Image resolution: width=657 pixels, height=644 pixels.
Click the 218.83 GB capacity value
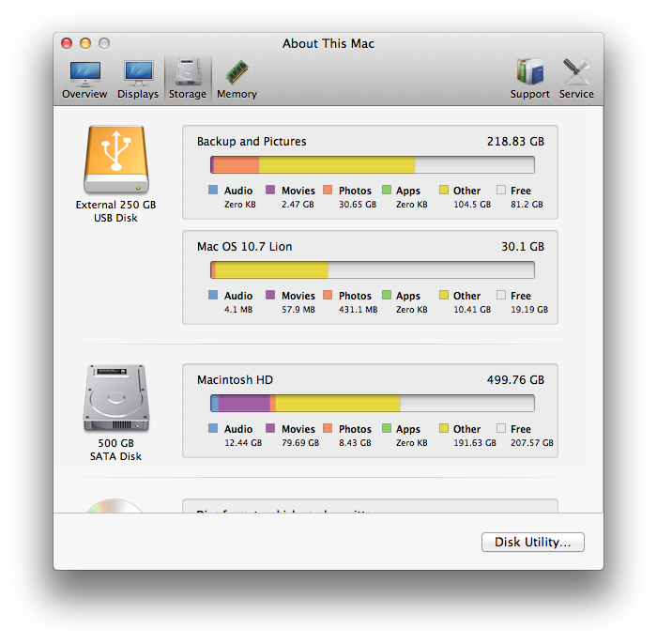pyautogui.click(x=515, y=142)
